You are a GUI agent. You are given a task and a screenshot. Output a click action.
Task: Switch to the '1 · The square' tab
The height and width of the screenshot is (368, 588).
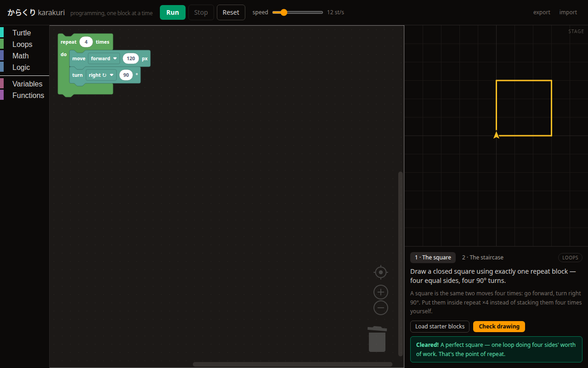point(433,258)
